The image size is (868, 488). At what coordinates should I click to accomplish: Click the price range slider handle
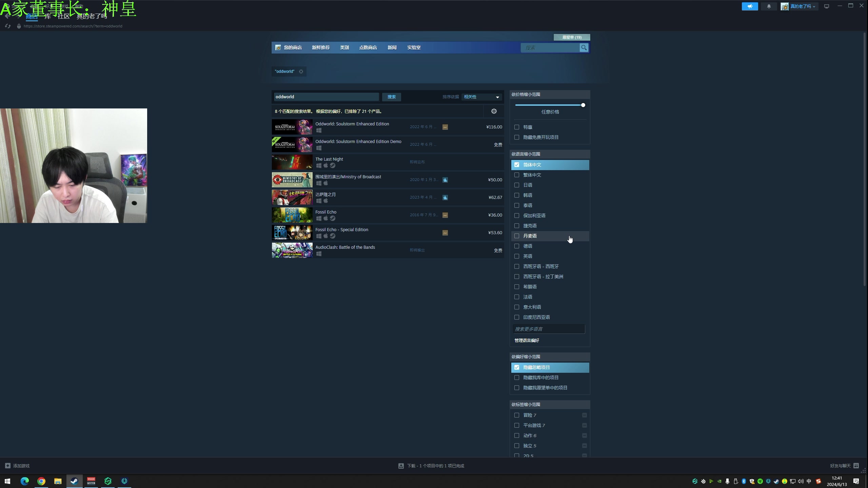[583, 105]
